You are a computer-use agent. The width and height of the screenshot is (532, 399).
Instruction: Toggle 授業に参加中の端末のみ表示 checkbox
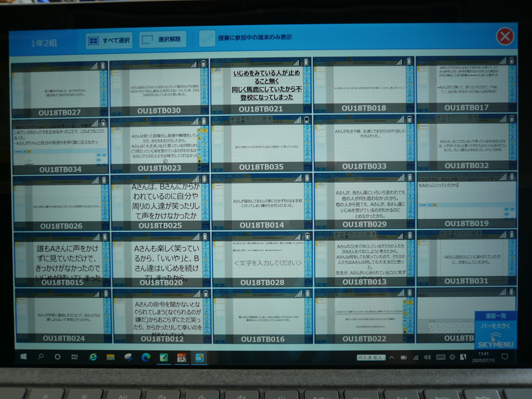pyautogui.click(x=207, y=38)
